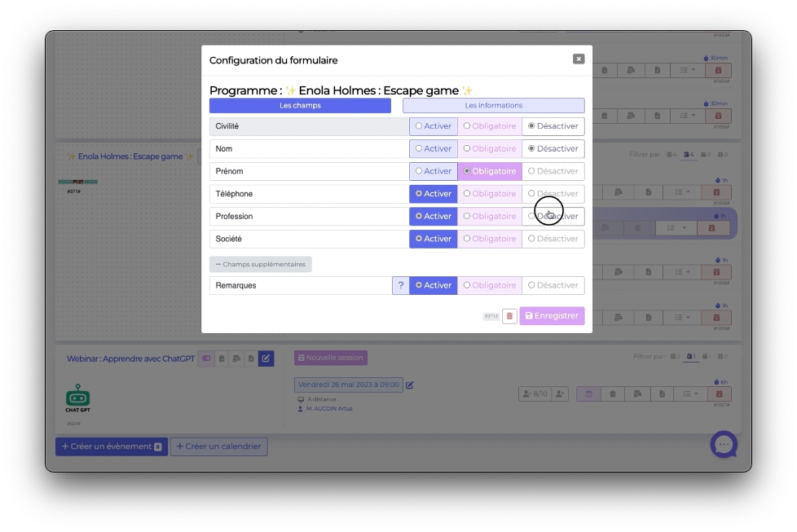Click the Enregistrer save button
The image size is (797, 532).
552,316
